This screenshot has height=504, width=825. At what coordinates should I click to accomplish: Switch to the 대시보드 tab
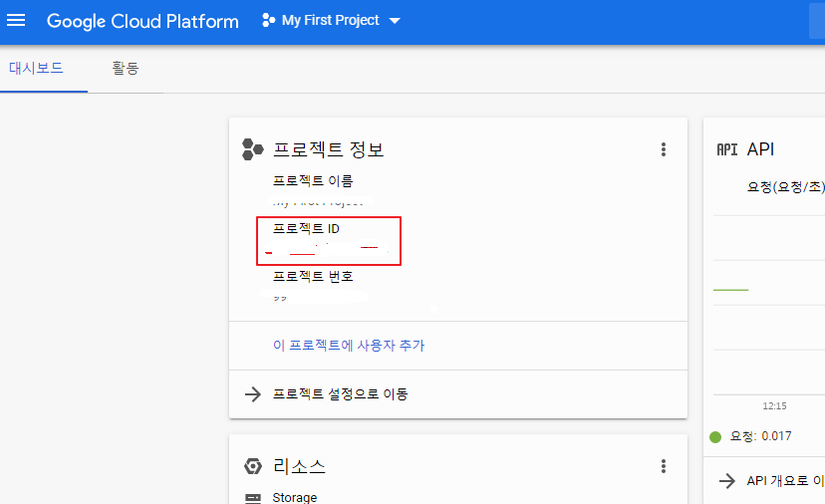[36, 68]
